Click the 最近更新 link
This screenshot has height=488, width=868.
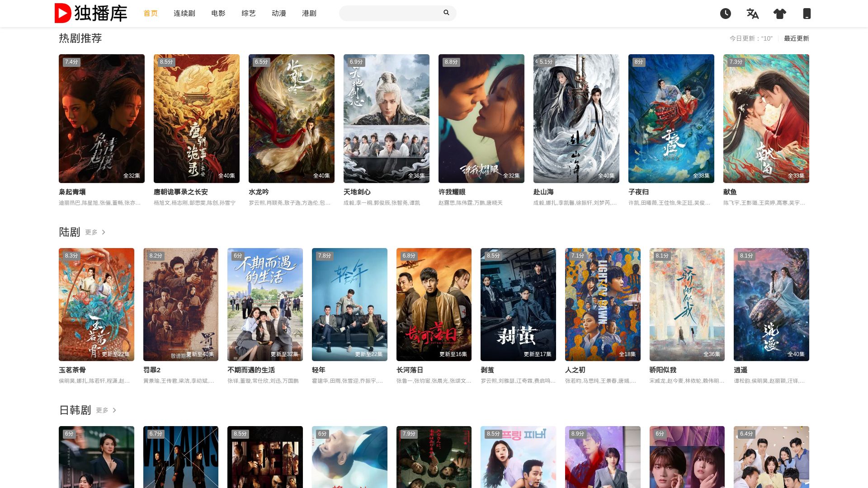pos(796,38)
